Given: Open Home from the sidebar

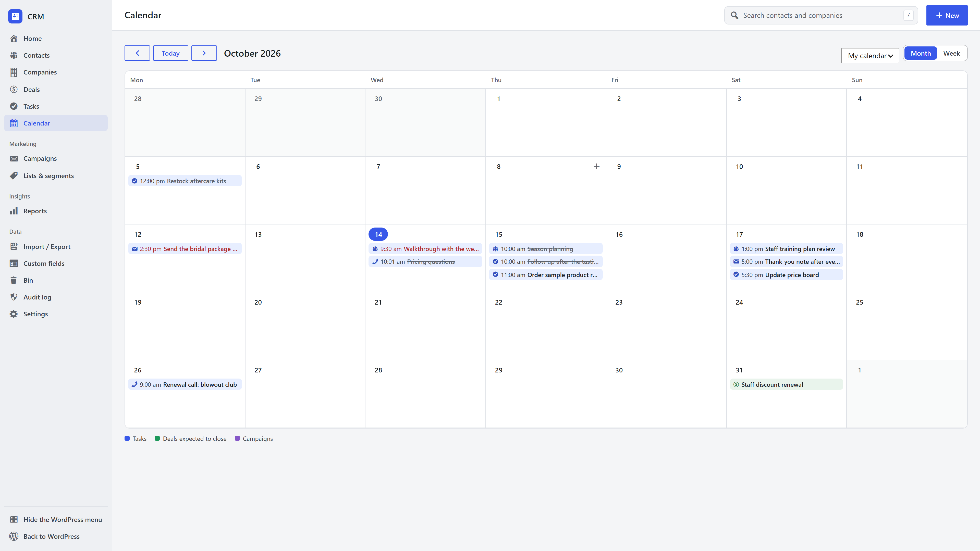Looking at the screenshot, I should point(56,39).
